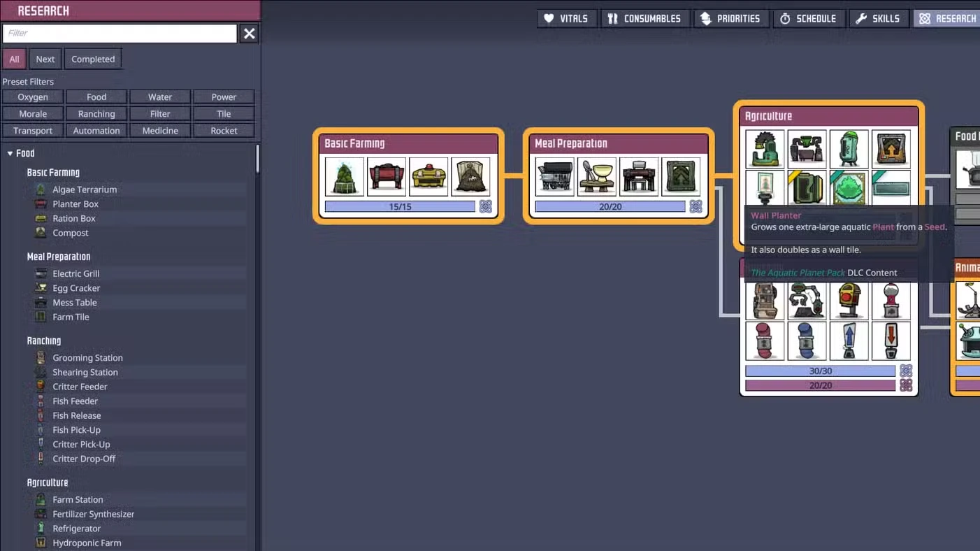The image size is (980, 551).
Task: Open the Skills tab
Action: click(x=878, y=19)
